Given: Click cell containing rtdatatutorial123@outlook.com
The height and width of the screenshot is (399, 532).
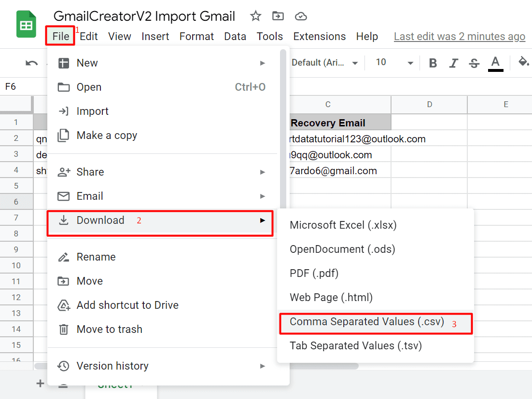Looking at the screenshot, I should coord(340,138).
